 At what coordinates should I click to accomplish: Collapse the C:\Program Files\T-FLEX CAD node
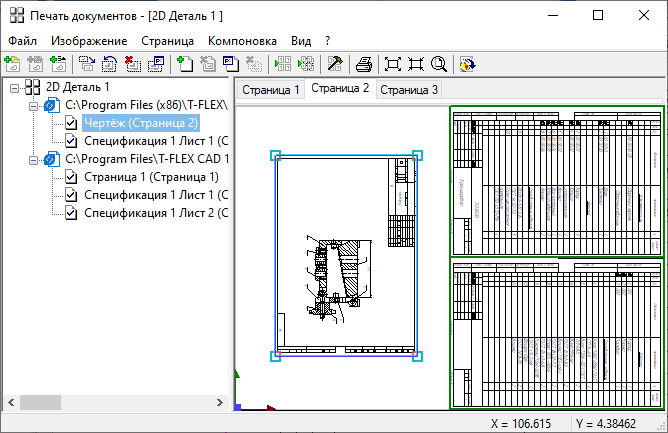click(x=33, y=159)
